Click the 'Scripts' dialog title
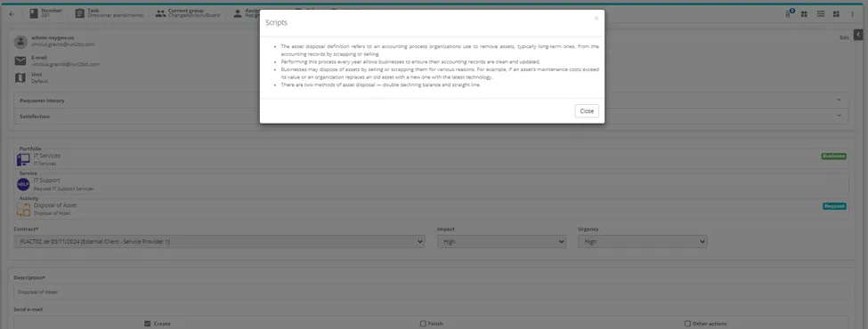The height and width of the screenshot is (329, 868). (276, 22)
